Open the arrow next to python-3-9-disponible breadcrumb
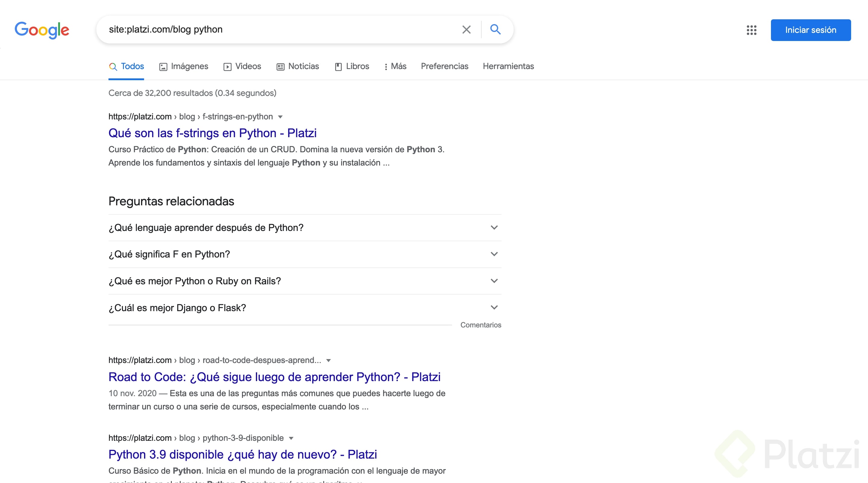This screenshot has height=483, width=868. (x=291, y=438)
